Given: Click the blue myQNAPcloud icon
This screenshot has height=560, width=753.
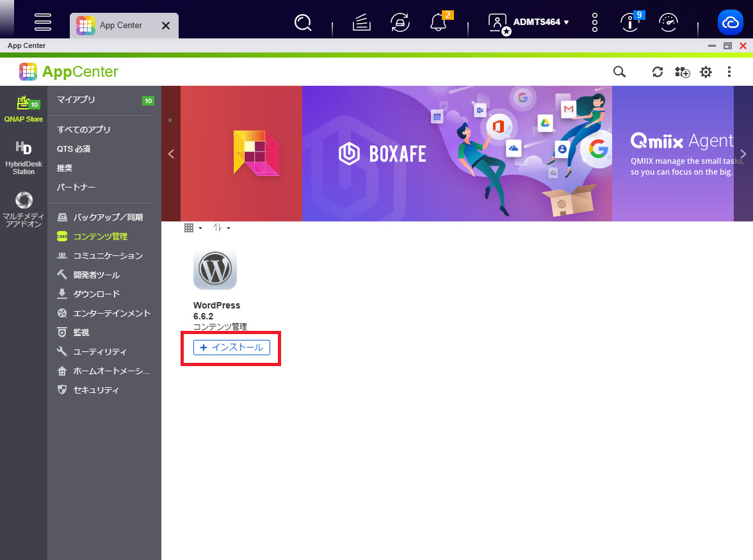Looking at the screenshot, I should [x=730, y=22].
